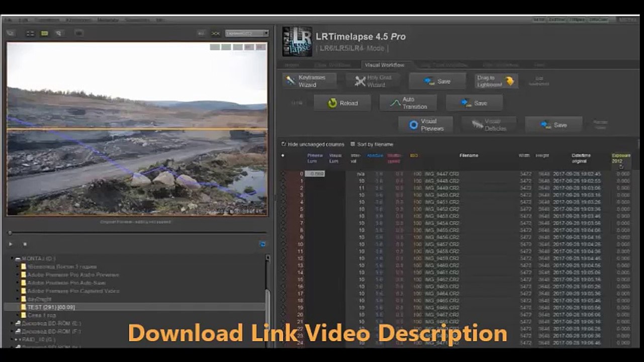Toggle Sort by filename checkbox

click(353, 144)
